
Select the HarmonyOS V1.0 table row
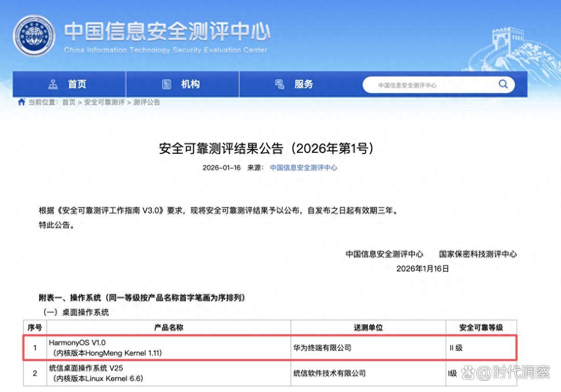[x=168, y=348]
